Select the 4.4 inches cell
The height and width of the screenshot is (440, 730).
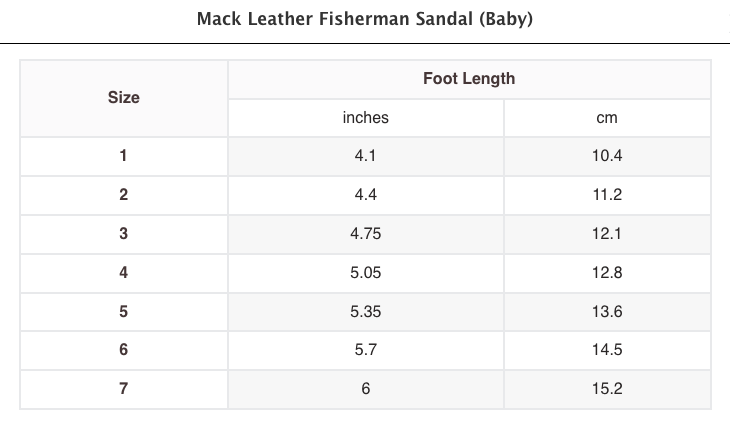pyautogui.click(x=365, y=195)
